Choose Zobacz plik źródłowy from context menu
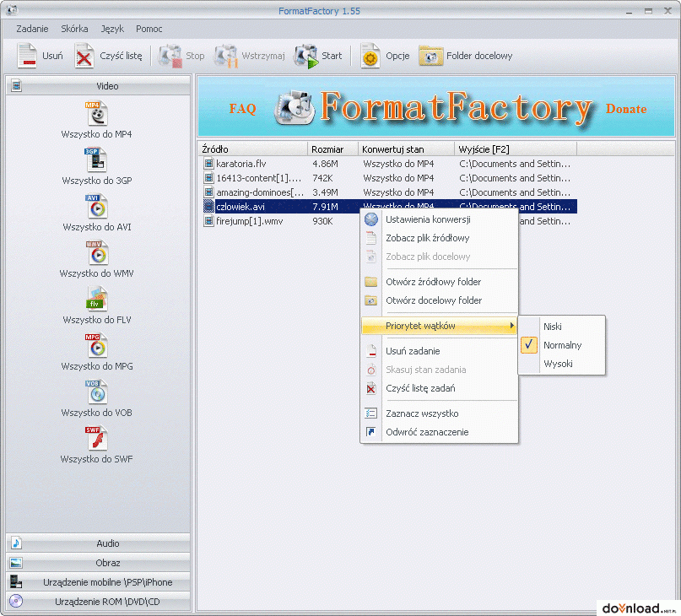681x616 pixels. pyautogui.click(x=439, y=238)
